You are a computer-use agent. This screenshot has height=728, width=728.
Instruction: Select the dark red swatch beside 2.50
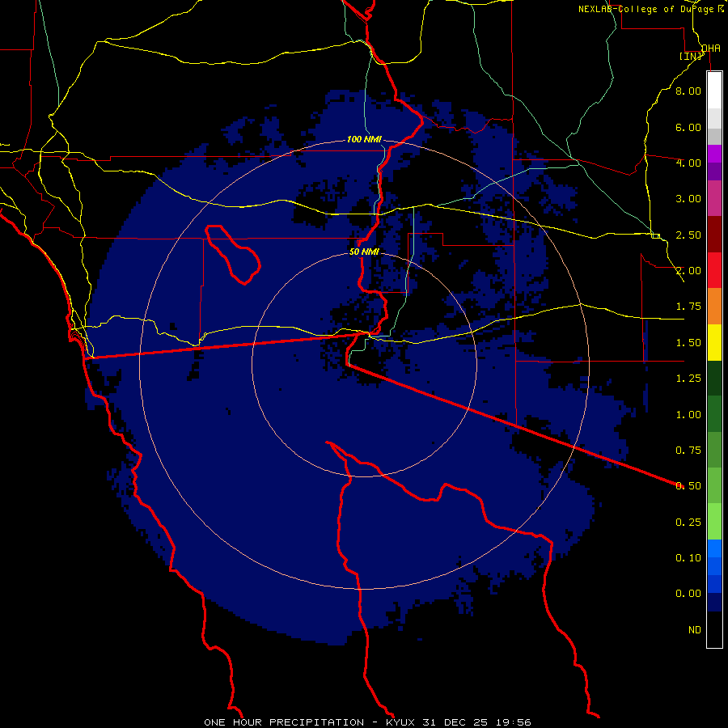point(714,235)
